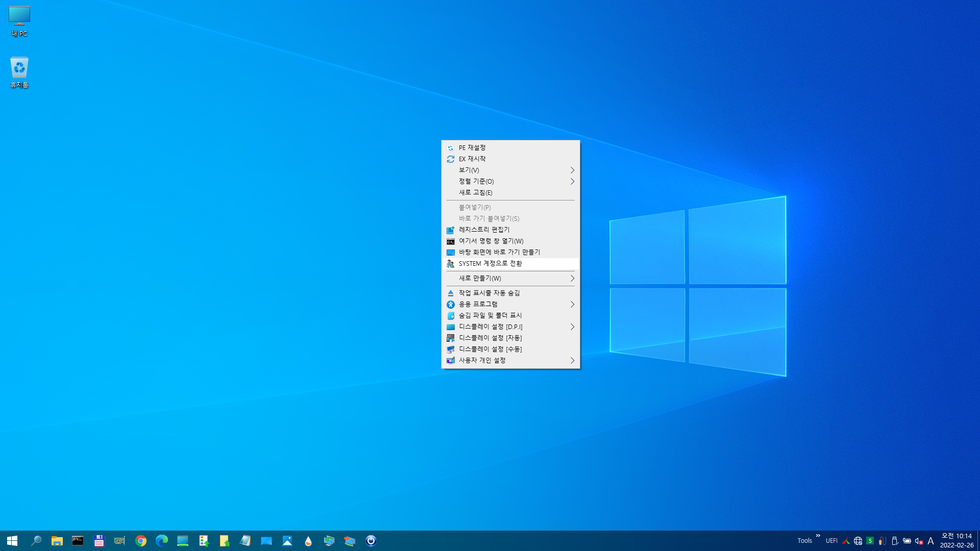Screen dimensions: 980x551
Task: Open the notepad taskbar icon
Action: pos(246,541)
